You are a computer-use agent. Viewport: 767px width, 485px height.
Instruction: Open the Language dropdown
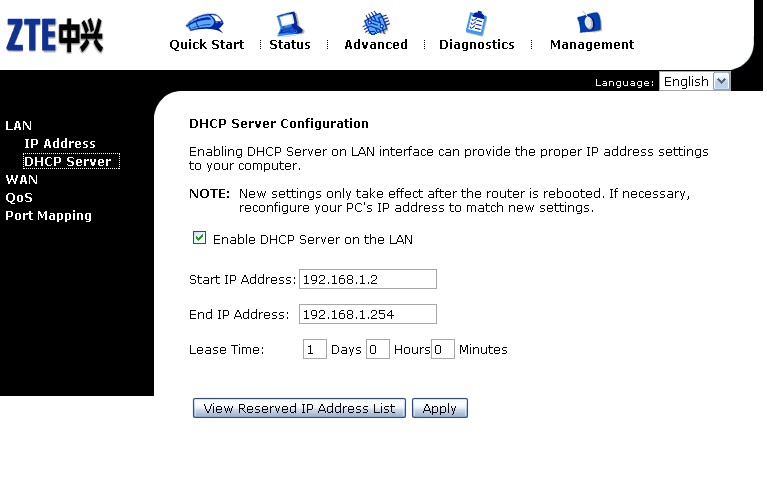[x=694, y=82]
